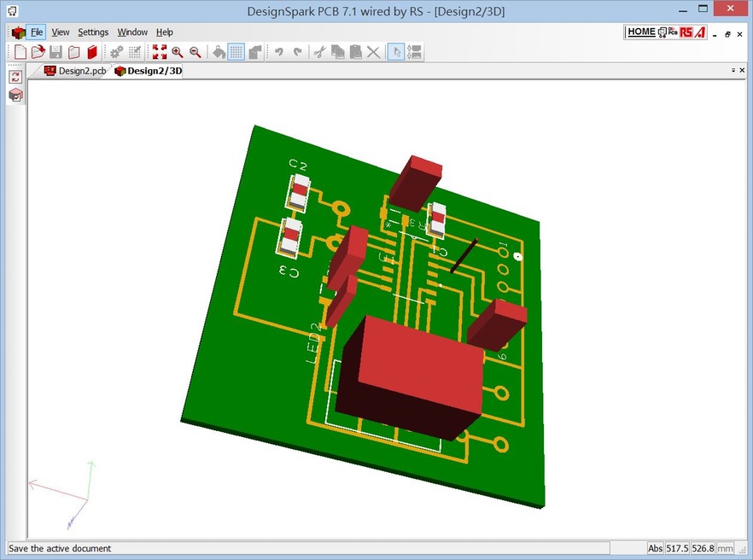Restore down the inner document window
753x560 pixels.
[x=727, y=35]
